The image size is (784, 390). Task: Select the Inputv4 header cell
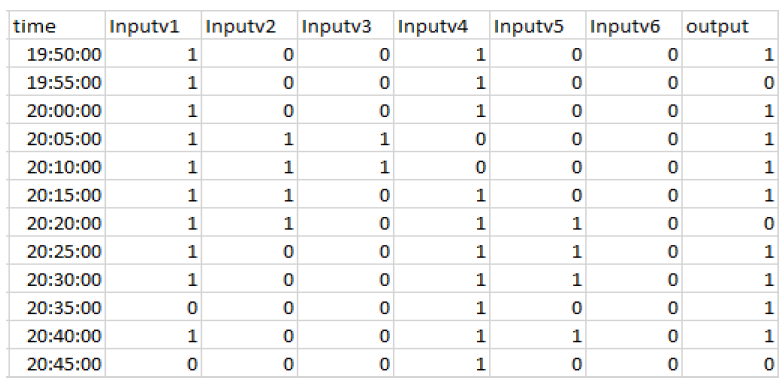point(441,26)
